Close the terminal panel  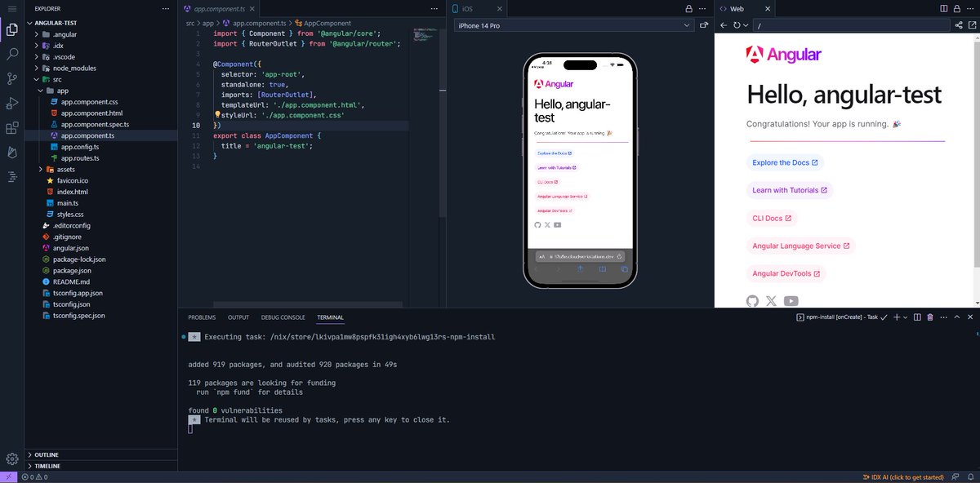pyautogui.click(x=969, y=317)
